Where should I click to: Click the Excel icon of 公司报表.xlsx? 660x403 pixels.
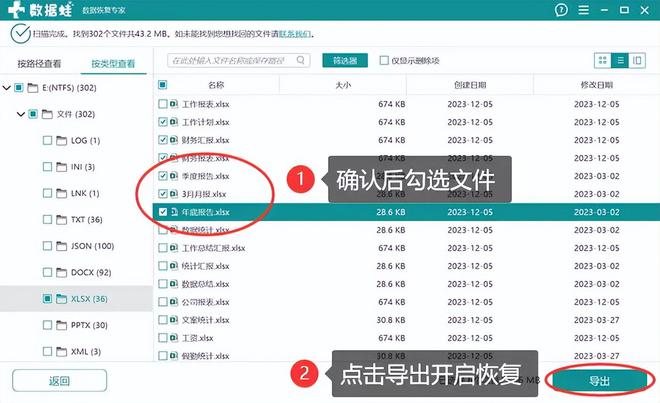[174, 302]
